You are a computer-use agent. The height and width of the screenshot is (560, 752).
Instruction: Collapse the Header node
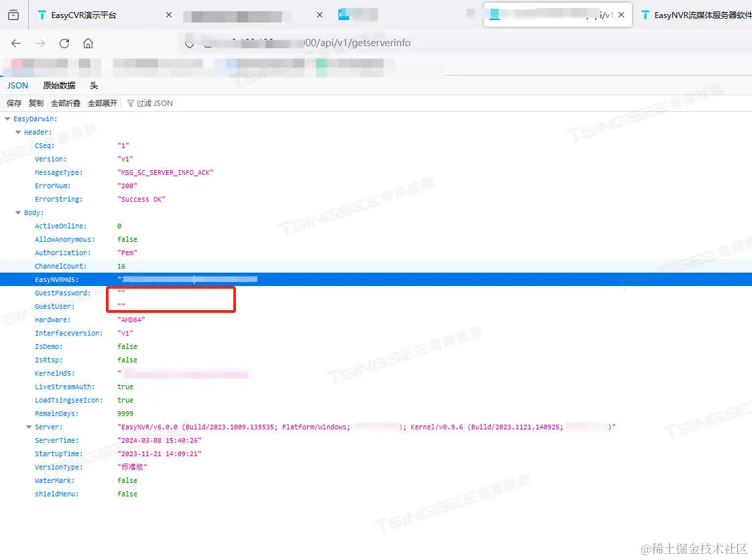pyautogui.click(x=17, y=133)
